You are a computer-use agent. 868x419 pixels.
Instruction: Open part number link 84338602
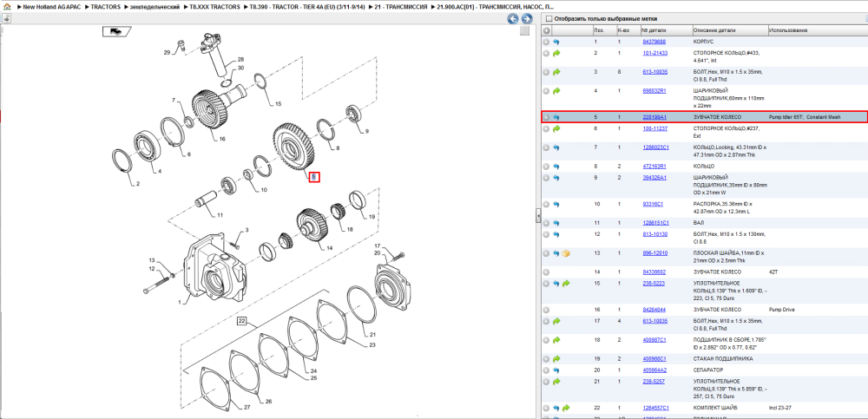click(x=654, y=272)
